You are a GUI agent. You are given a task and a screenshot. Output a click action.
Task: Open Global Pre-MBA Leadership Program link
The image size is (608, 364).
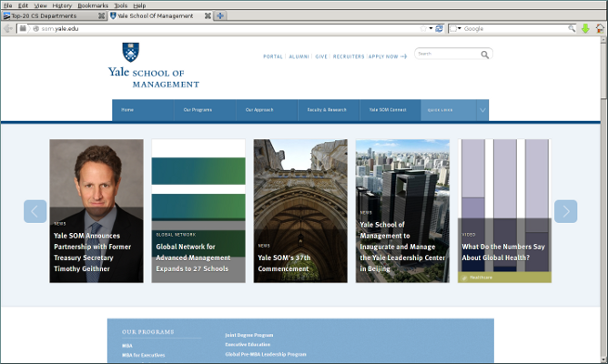click(266, 354)
